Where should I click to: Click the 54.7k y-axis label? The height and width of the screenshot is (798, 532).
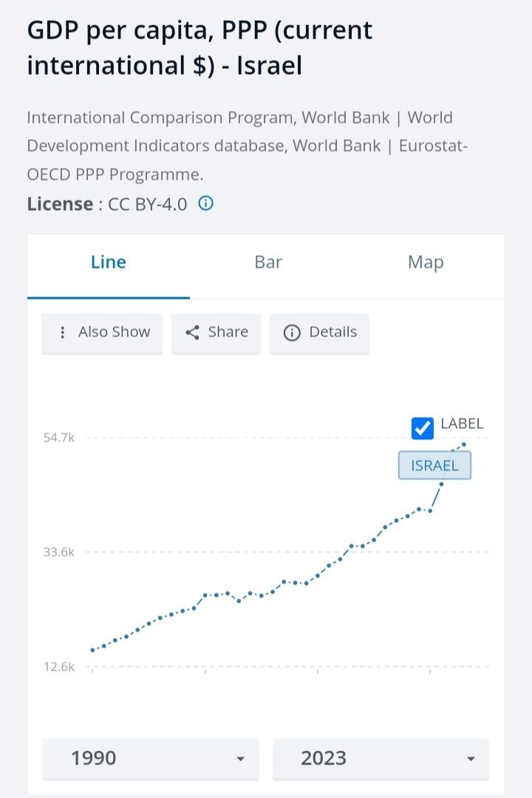pos(59,438)
